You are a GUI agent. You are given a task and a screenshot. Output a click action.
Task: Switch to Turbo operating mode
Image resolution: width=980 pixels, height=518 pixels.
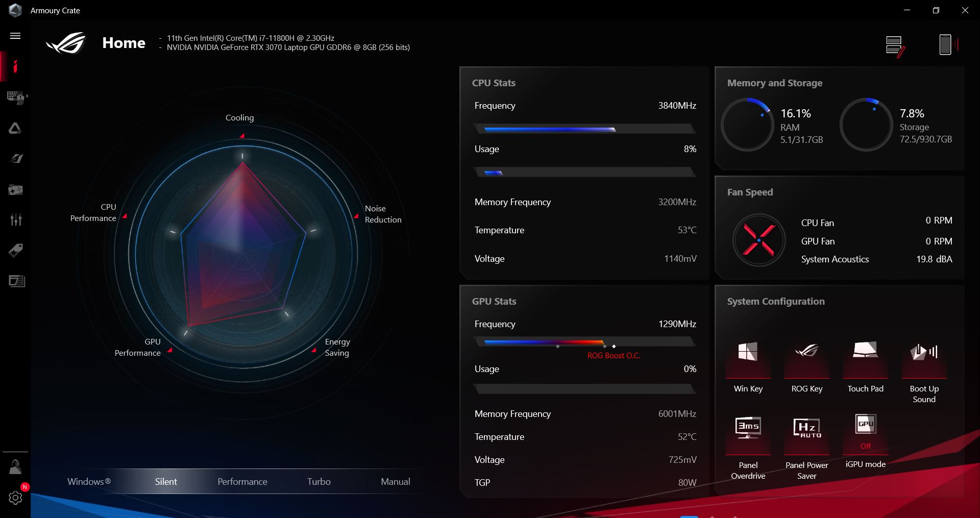tap(318, 481)
